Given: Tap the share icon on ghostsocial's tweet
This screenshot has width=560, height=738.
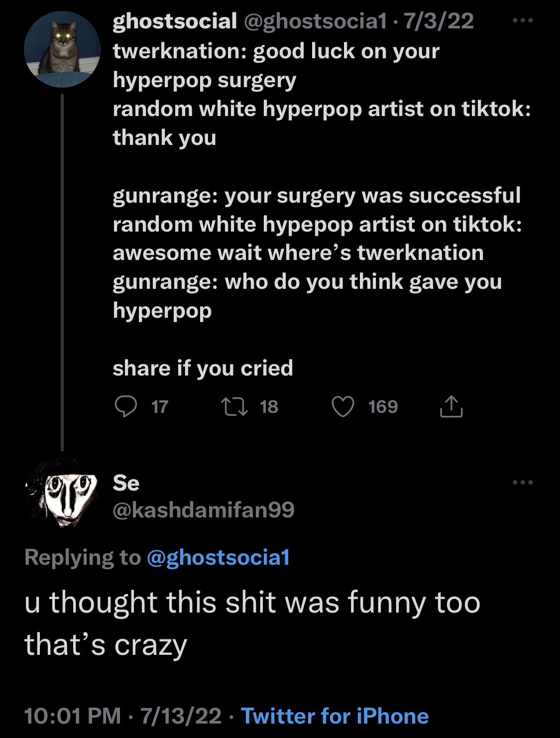Looking at the screenshot, I should point(451,407).
